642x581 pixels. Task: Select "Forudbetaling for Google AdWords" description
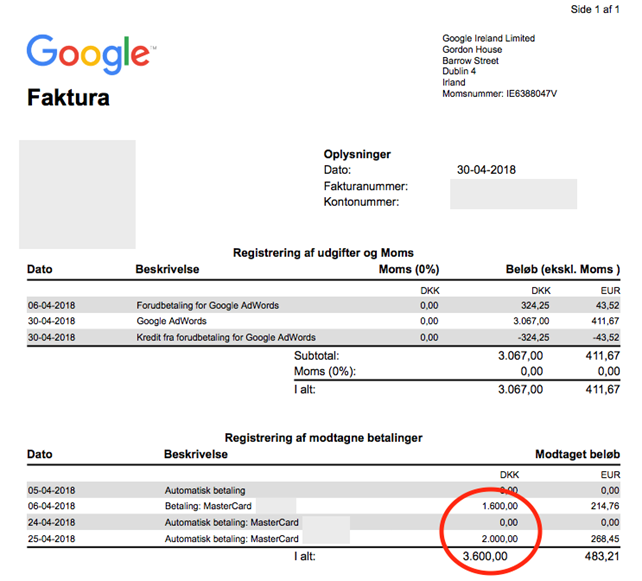208,305
